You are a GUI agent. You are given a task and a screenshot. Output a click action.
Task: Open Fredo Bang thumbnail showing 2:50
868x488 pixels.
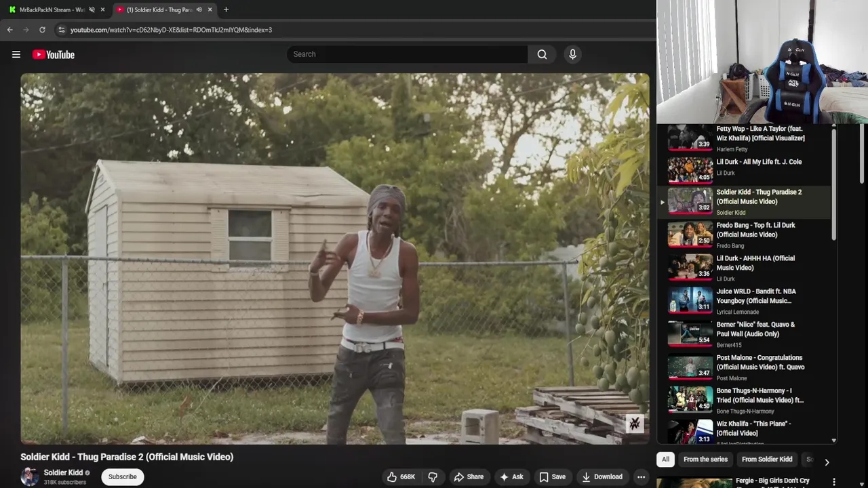point(690,234)
